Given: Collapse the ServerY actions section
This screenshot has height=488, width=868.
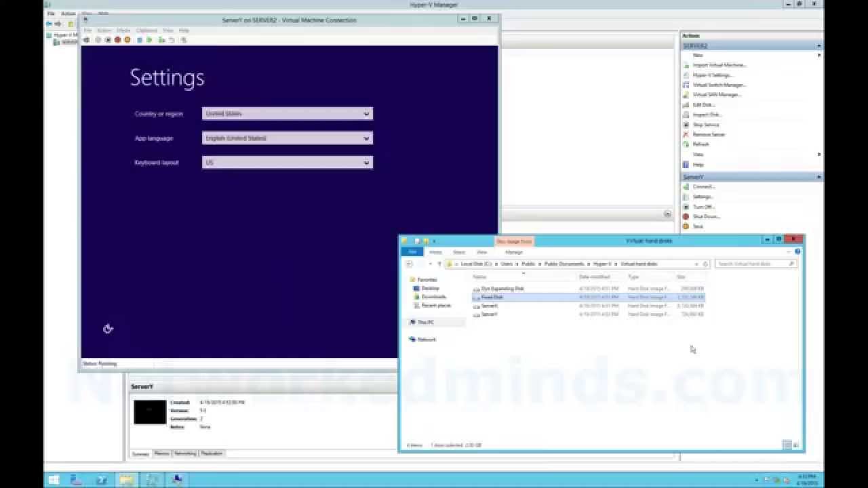Looking at the screenshot, I should pos(819,177).
